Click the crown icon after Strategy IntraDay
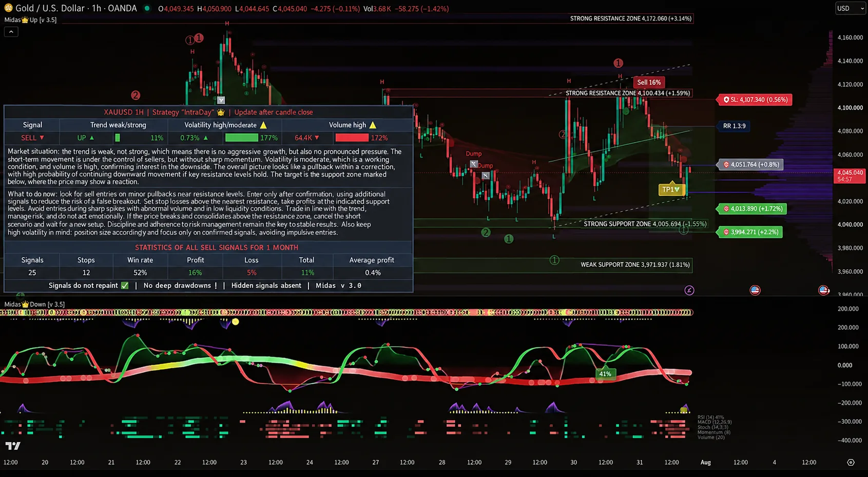The height and width of the screenshot is (477, 868). [221, 112]
